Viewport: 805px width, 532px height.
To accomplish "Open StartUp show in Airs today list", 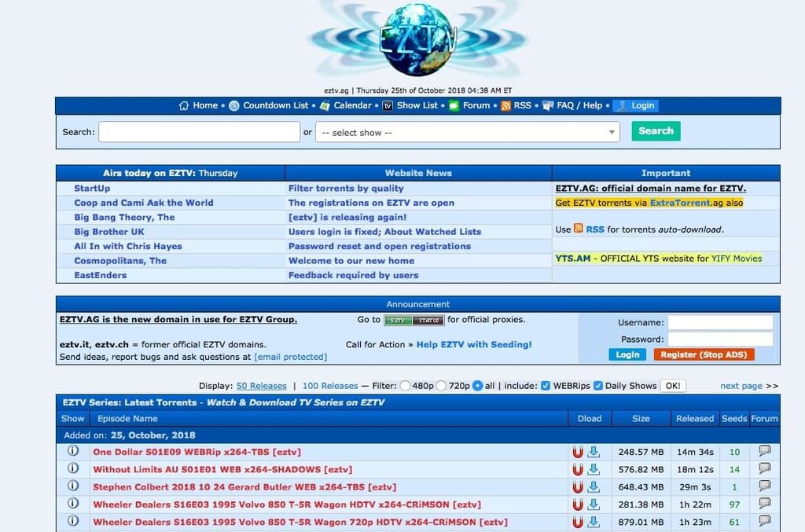I will [x=92, y=189].
